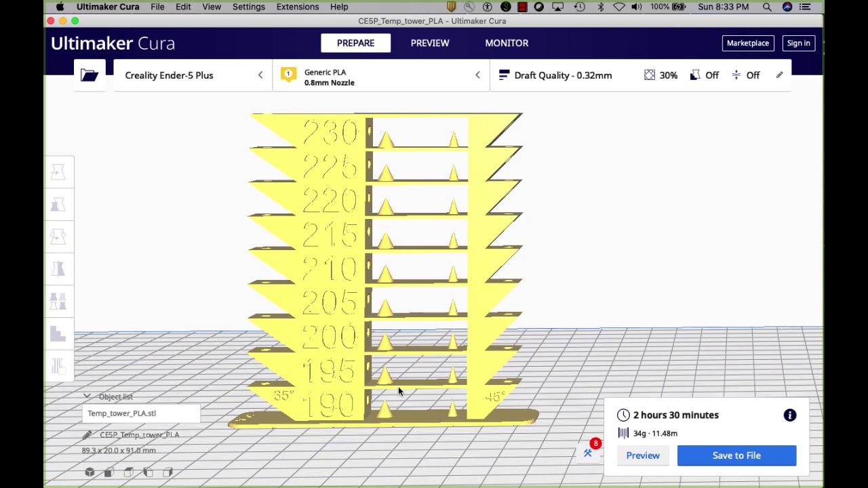The image size is (868, 488).
Task: Switch to front view cube icon
Action: pos(108,472)
